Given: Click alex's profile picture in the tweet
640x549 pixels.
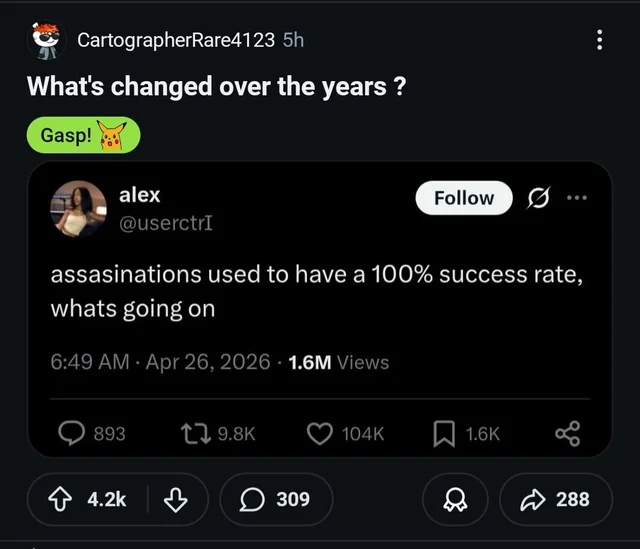Looking at the screenshot, I should 79,208.
